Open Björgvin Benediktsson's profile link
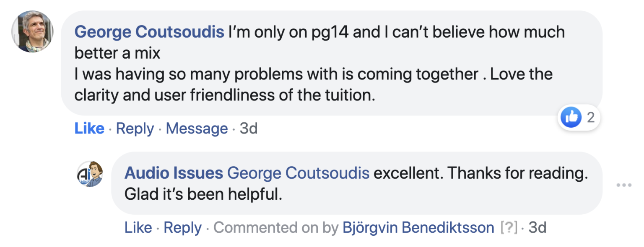The image size is (644, 247). pyautogui.click(x=418, y=228)
